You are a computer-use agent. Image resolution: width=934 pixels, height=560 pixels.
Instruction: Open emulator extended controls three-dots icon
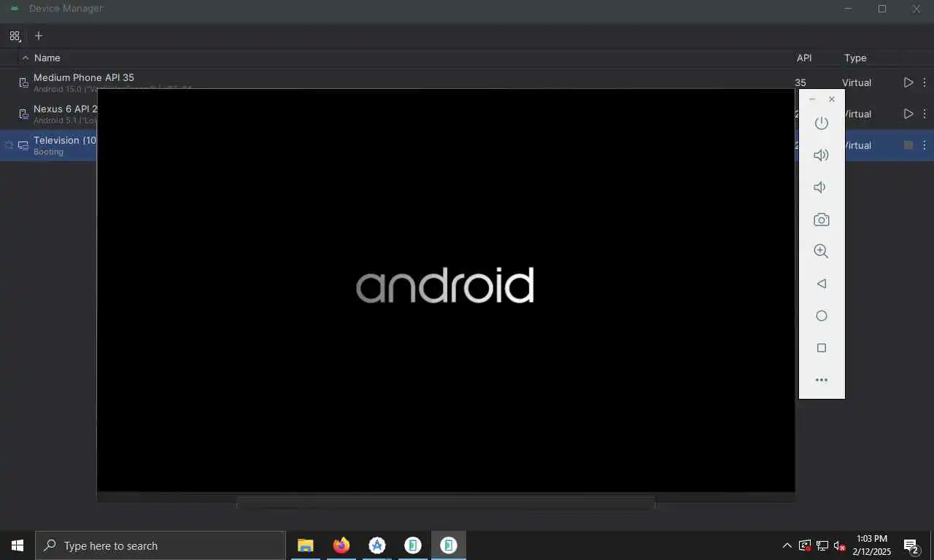[x=821, y=380]
